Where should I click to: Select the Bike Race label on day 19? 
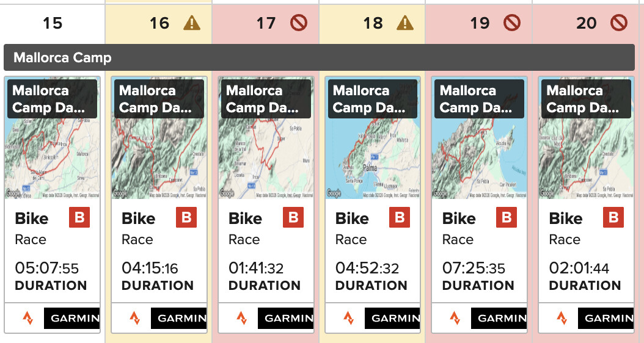click(x=459, y=228)
